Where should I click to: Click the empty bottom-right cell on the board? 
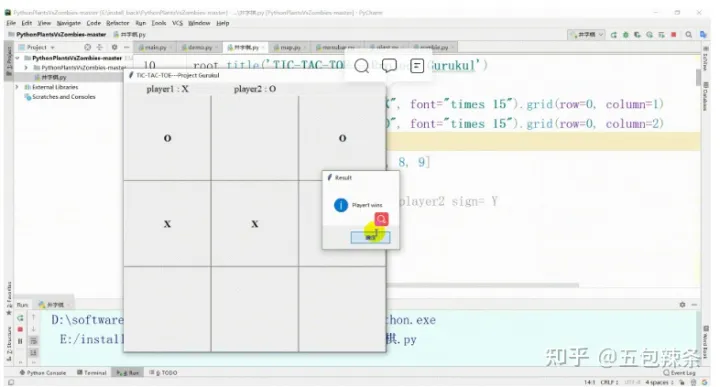342,309
